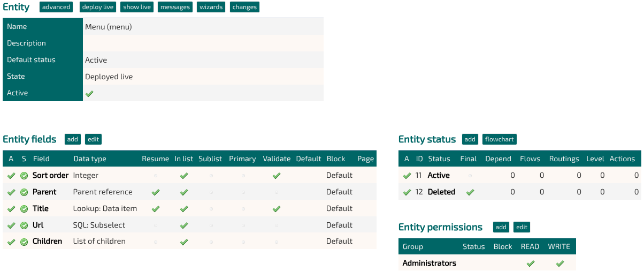Image resolution: width=644 pixels, height=271 pixels.
Task: Open the Url field
Action: click(38, 225)
